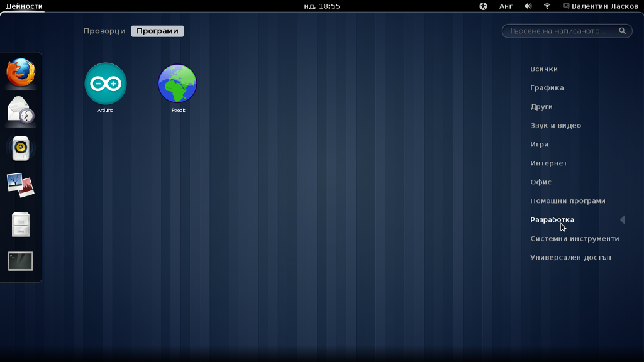Open Firefox from the dock
Image resolution: width=644 pixels, height=362 pixels.
(21, 72)
